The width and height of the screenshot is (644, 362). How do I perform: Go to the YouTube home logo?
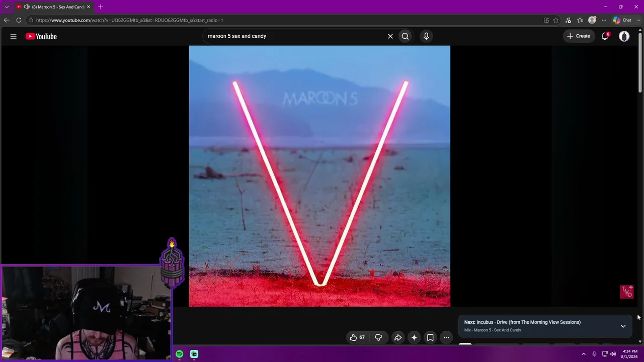point(41,36)
